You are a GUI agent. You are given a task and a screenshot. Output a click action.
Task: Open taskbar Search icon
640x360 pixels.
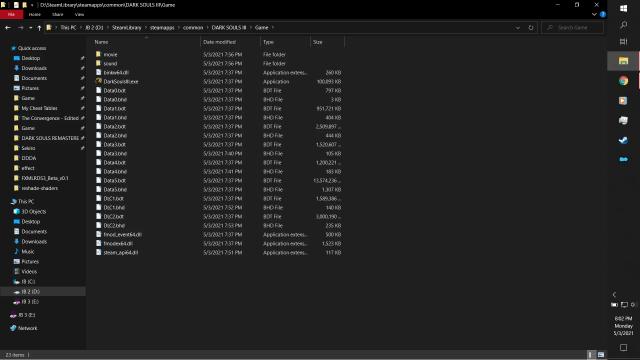pos(624,25)
